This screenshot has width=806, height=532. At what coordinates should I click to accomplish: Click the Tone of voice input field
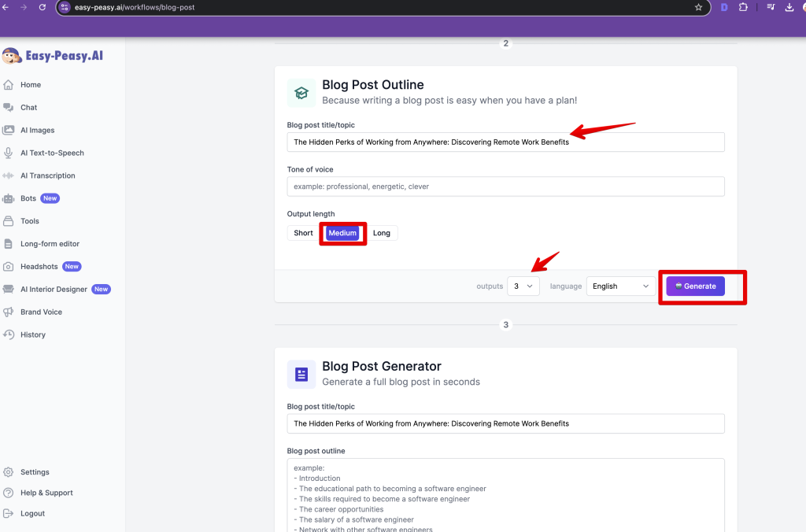(x=505, y=187)
